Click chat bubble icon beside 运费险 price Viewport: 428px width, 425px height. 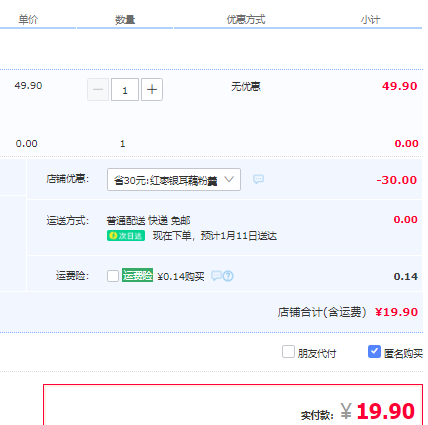click(x=216, y=276)
